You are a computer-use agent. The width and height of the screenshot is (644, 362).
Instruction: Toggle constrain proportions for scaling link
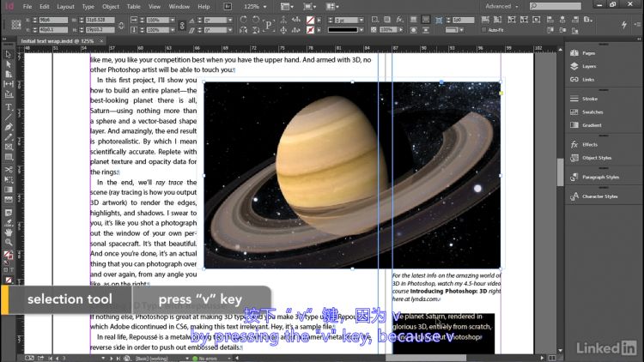(x=182, y=25)
